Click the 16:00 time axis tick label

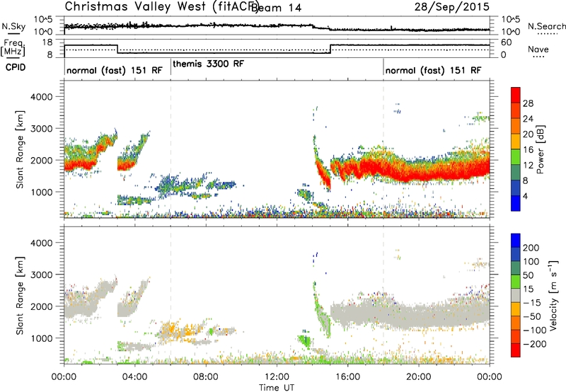(x=347, y=377)
